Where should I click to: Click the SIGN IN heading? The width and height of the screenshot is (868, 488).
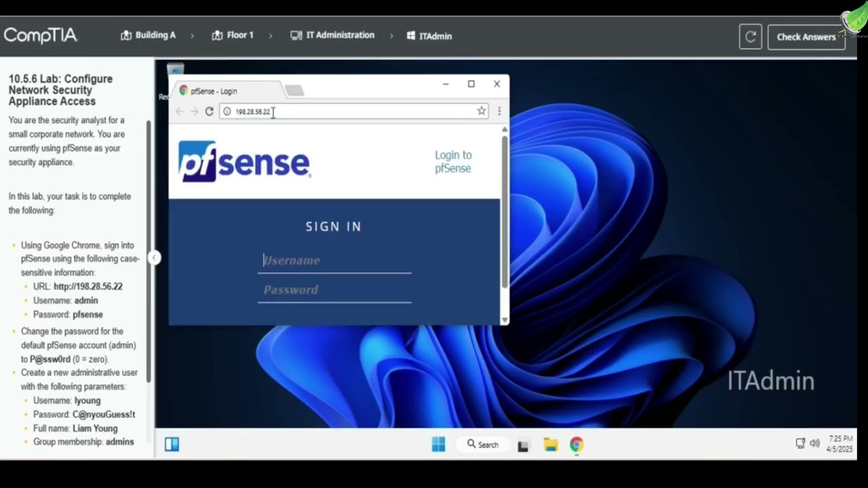tap(334, 227)
